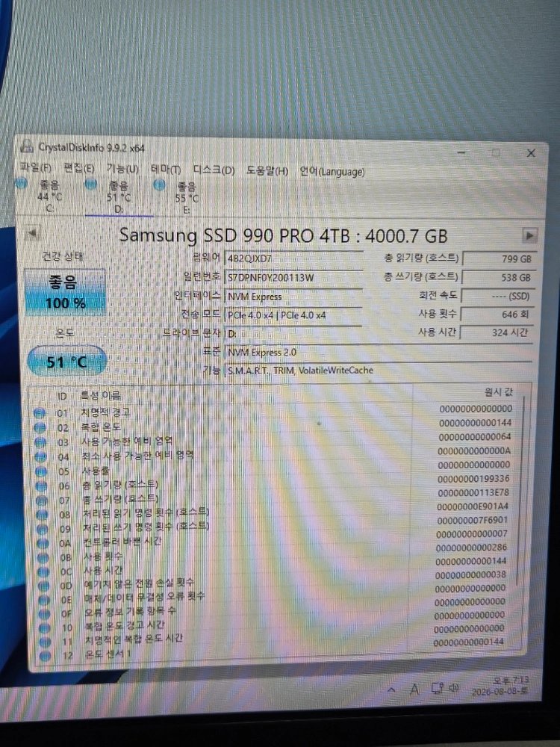Open the 언어(Language) menu
Image resolution: width=560 pixels, height=747 pixels.
pos(332,172)
